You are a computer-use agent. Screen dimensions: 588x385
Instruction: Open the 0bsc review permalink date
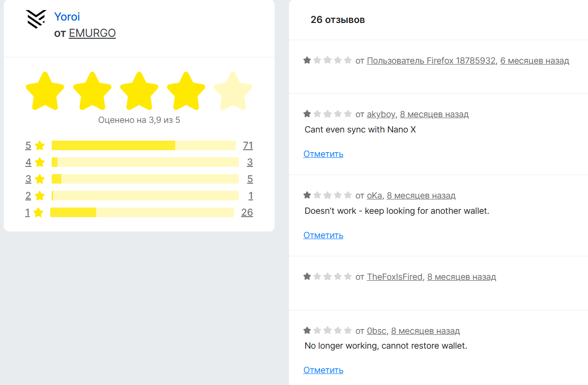425,331
